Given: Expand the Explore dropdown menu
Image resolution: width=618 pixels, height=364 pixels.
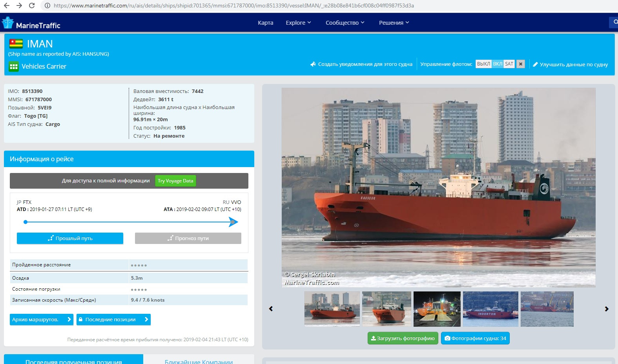Looking at the screenshot, I should coord(298,23).
